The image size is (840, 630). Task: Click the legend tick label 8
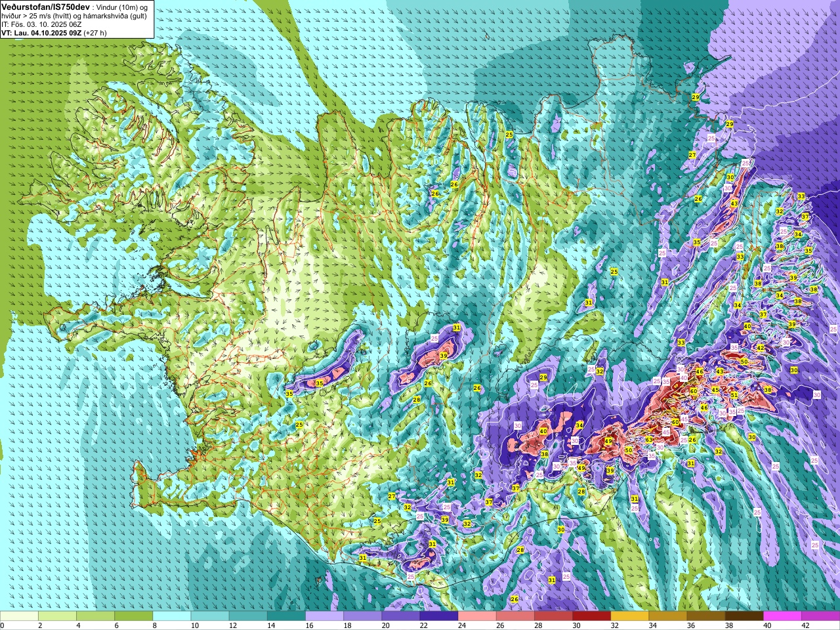(154, 625)
